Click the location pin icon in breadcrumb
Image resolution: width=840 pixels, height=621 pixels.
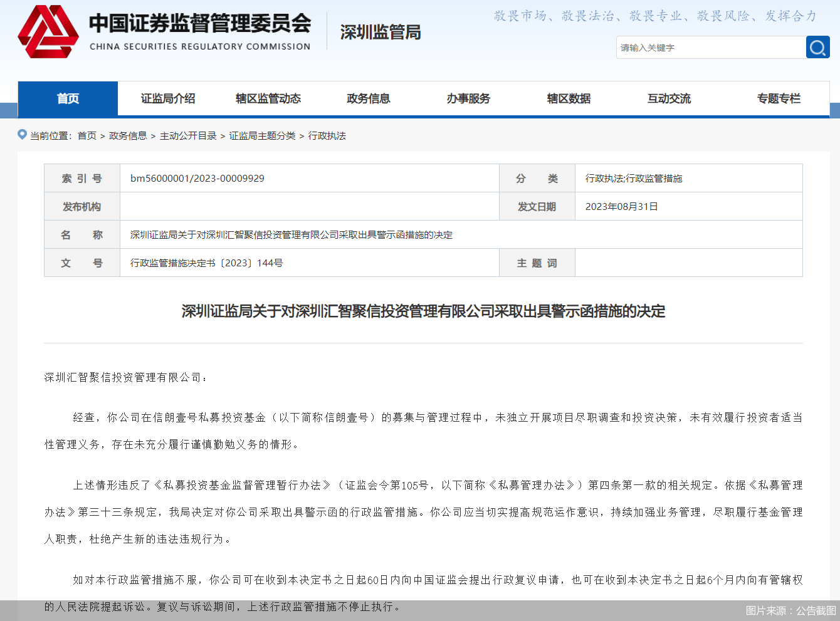(23, 135)
